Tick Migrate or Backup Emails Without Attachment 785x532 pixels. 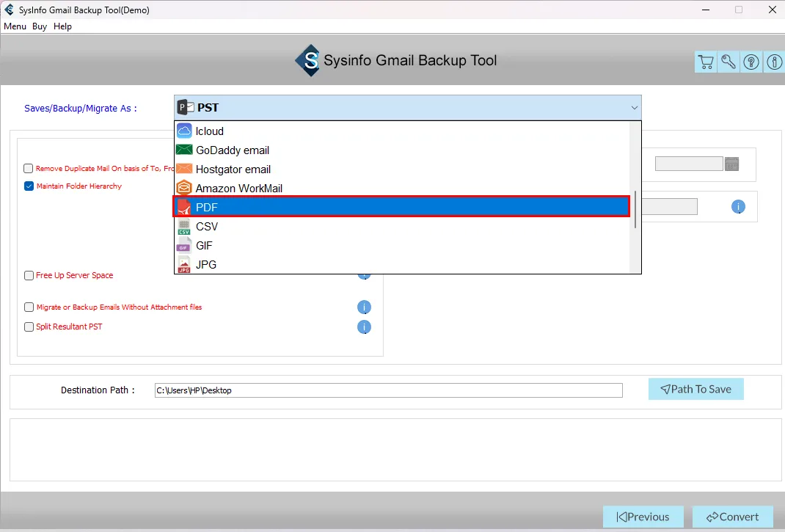tap(29, 307)
